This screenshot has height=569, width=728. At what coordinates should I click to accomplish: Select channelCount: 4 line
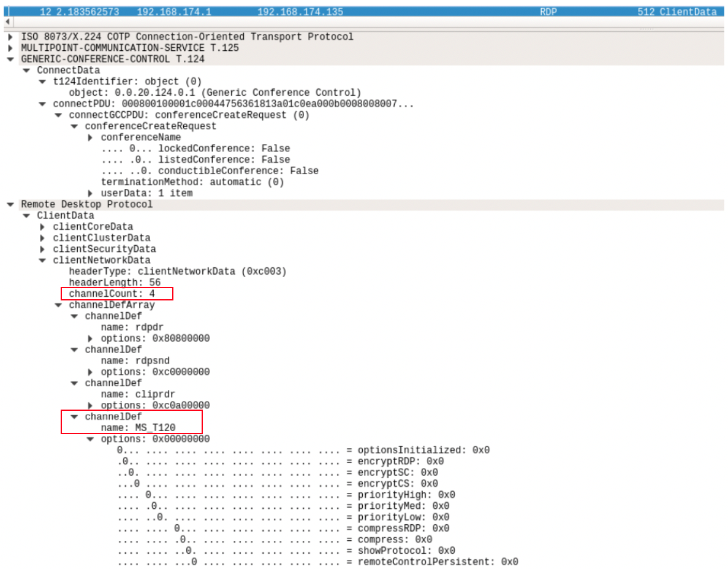pyautogui.click(x=112, y=294)
